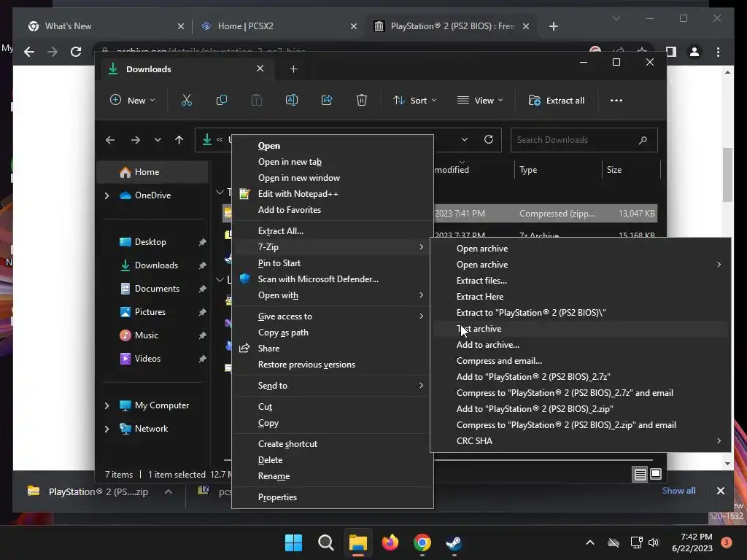747x560 pixels.
Task: Toggle Chrome side panel icon
Action: [x=671, y=52]
